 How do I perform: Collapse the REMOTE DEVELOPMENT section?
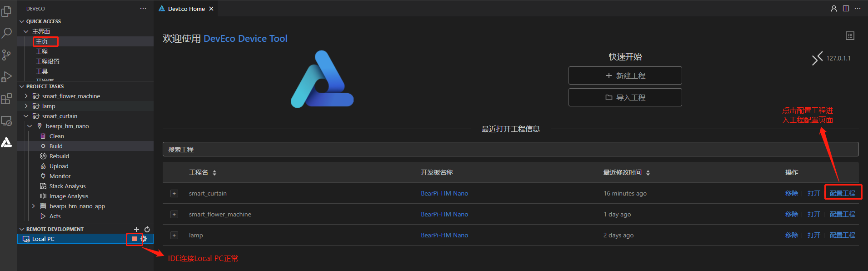[x=22, y=229]
